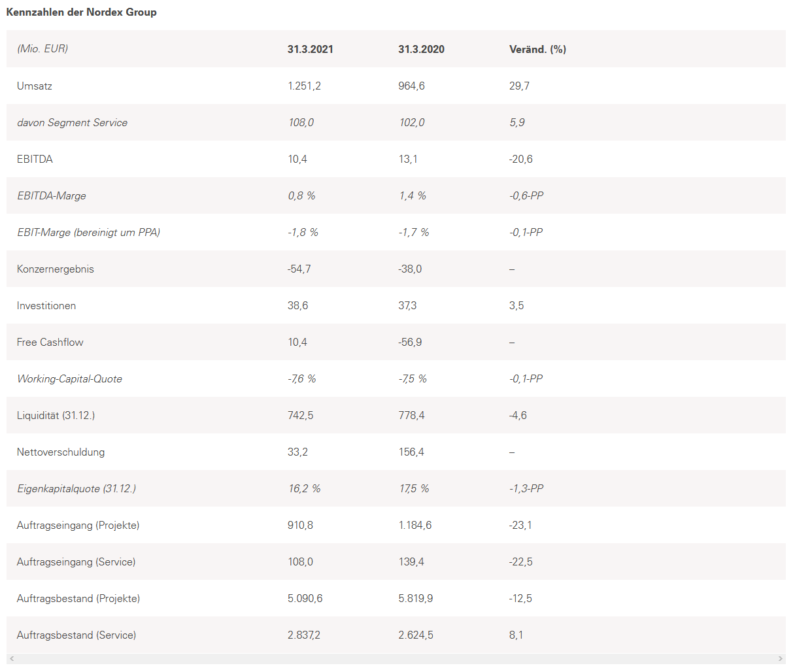Select the 31.3.2020 column header

421,49
